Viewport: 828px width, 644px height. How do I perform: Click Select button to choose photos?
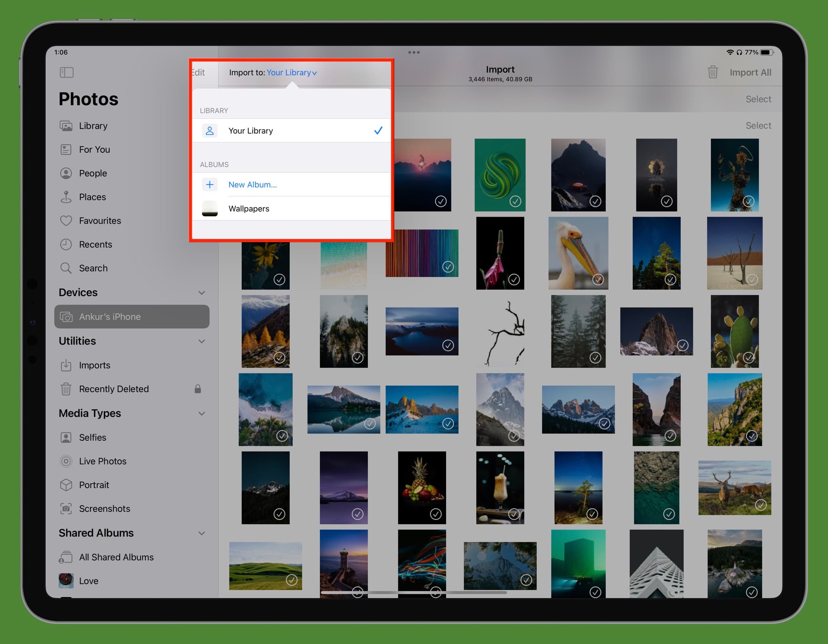tap(758, 99)
